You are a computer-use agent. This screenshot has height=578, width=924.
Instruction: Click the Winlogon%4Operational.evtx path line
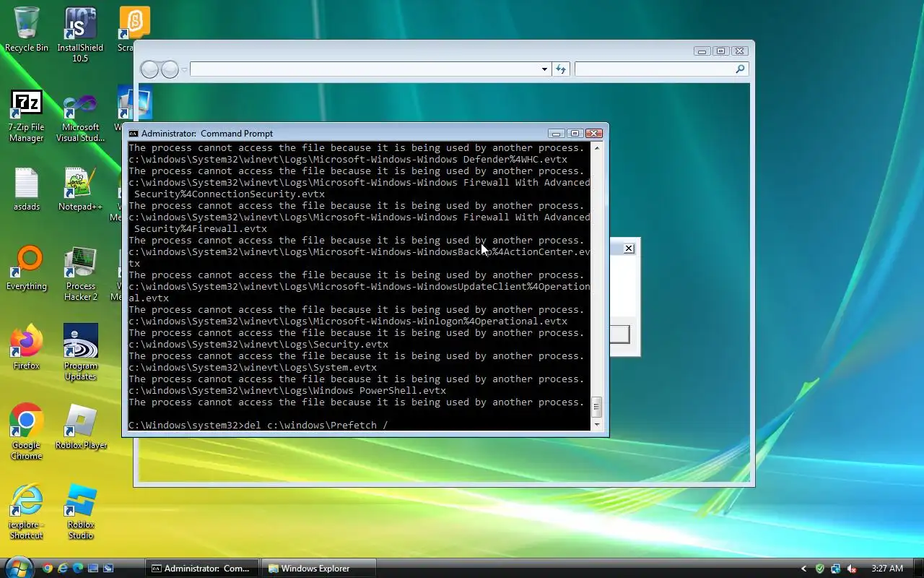point(348,321)
